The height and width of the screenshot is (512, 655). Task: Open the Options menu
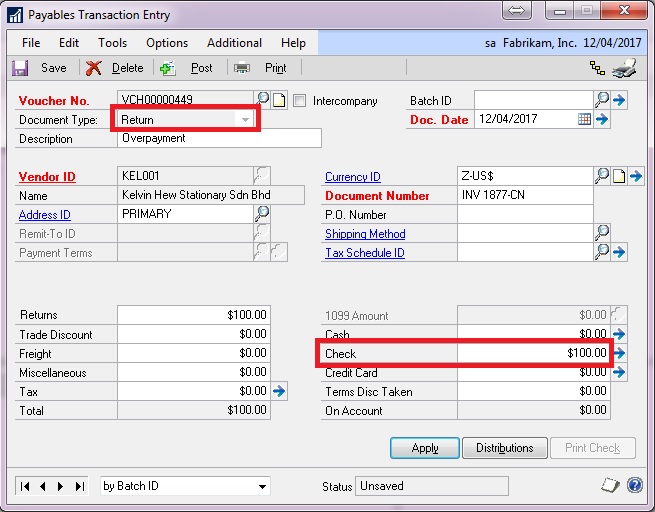pyautogui.click(x=167, y=43)
